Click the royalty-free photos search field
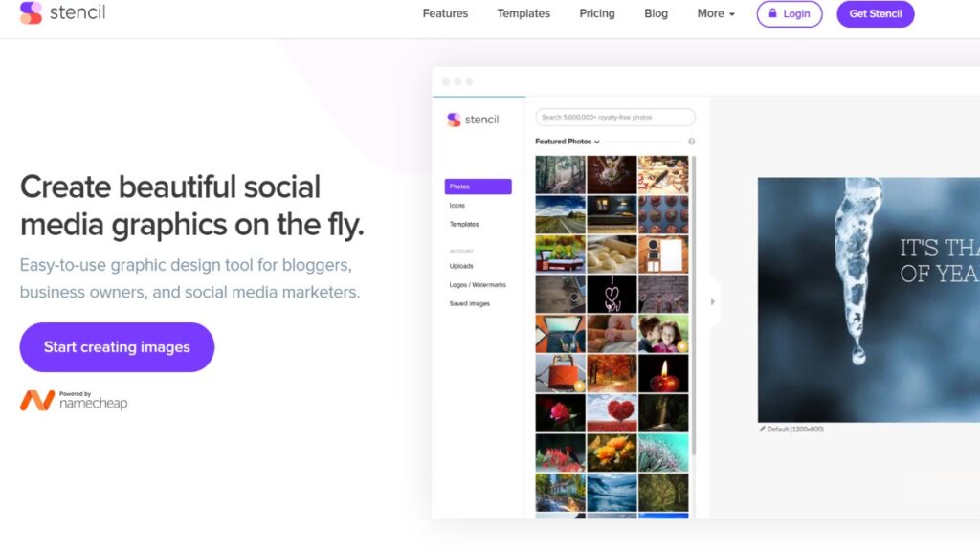 coord(615,118)
